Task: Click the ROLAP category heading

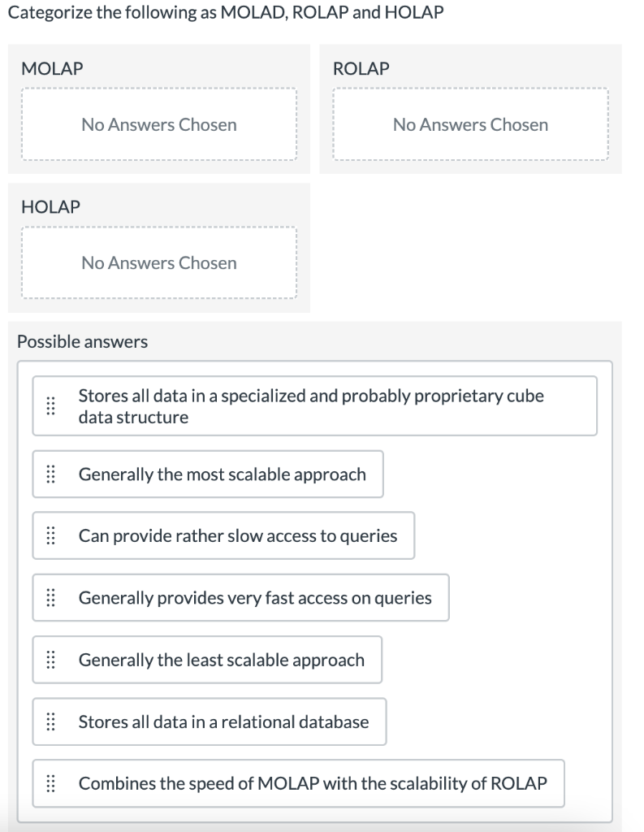Action: tap(360, 68)
